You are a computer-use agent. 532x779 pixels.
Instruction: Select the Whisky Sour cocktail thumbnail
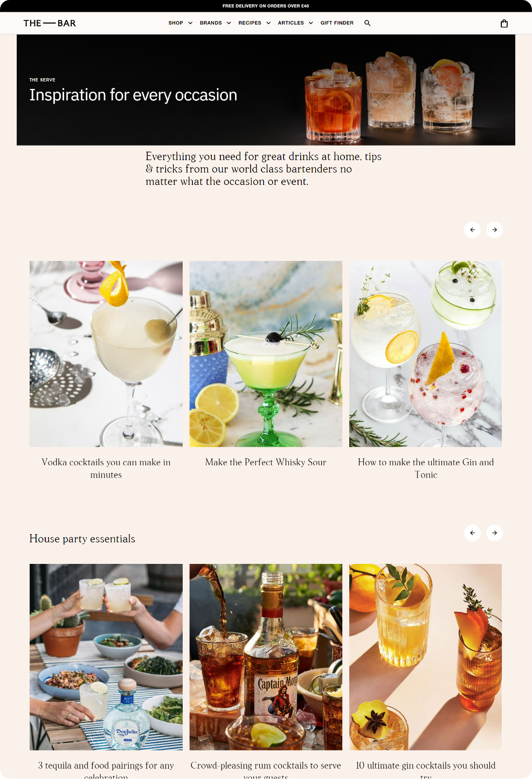click(x=266, y=354)
